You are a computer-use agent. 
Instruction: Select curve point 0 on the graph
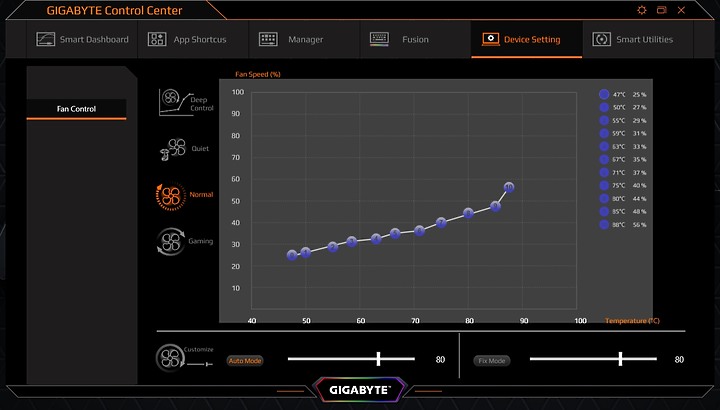[x=292, y=255]
